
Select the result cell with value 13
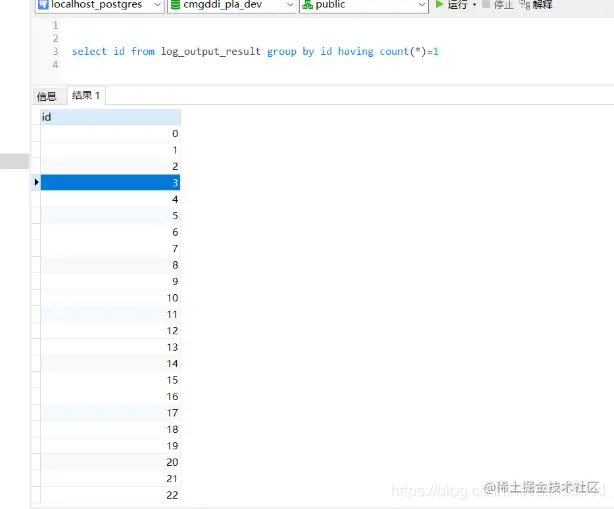(x=110, y=347)
